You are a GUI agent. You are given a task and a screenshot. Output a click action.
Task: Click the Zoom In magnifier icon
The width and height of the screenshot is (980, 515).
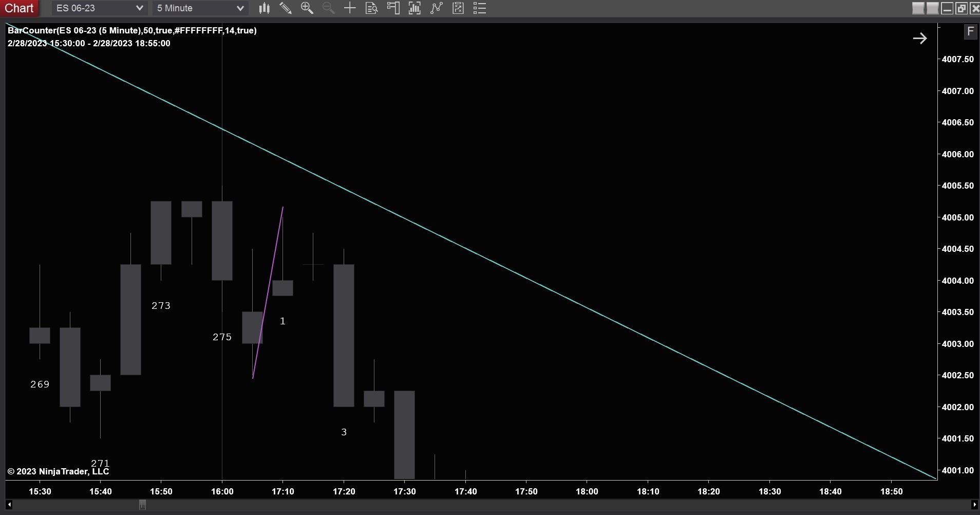(x=307, y=8)
